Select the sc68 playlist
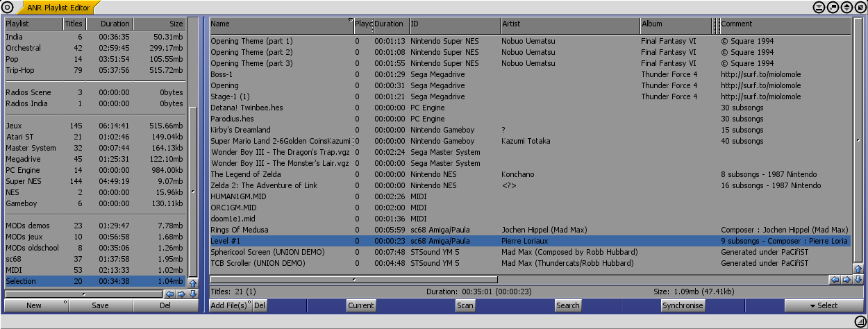 (x=95, y=259)
